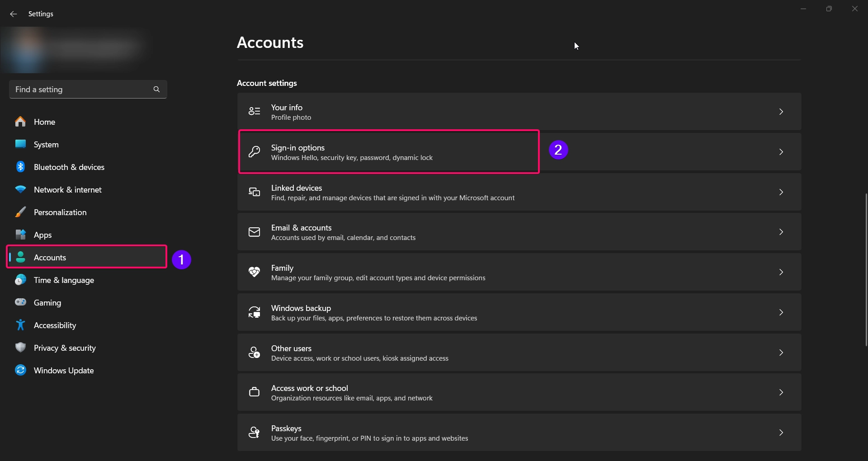The width and height of the screenshot is (868, 461).
Task: Open Email & accounts page
Action: (519, 232)
